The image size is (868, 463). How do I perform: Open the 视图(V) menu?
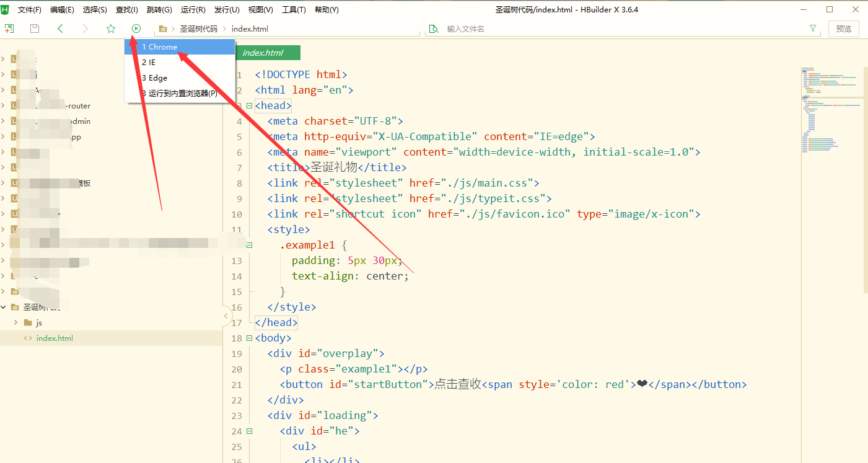[x=260, y=9]
